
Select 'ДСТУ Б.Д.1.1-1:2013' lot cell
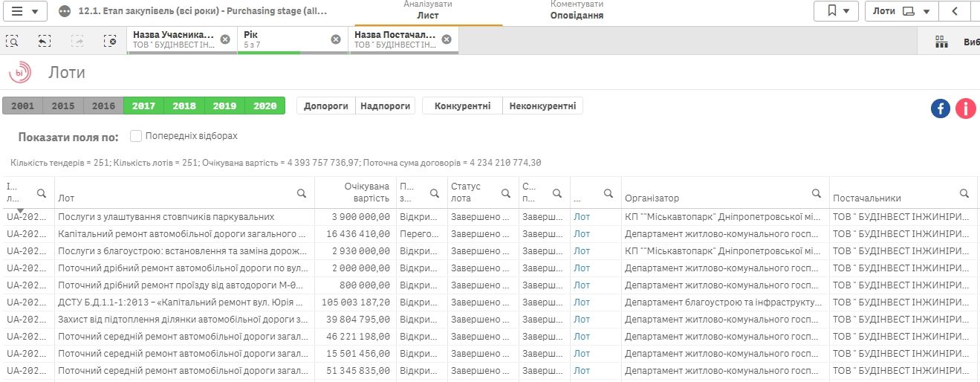(x=184, y=302)
